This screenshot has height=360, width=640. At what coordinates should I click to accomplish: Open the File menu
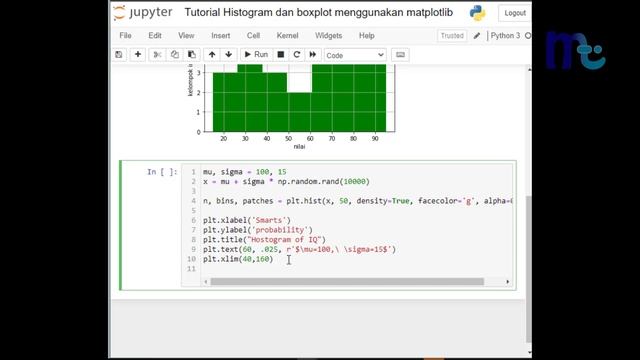point(125,36)
